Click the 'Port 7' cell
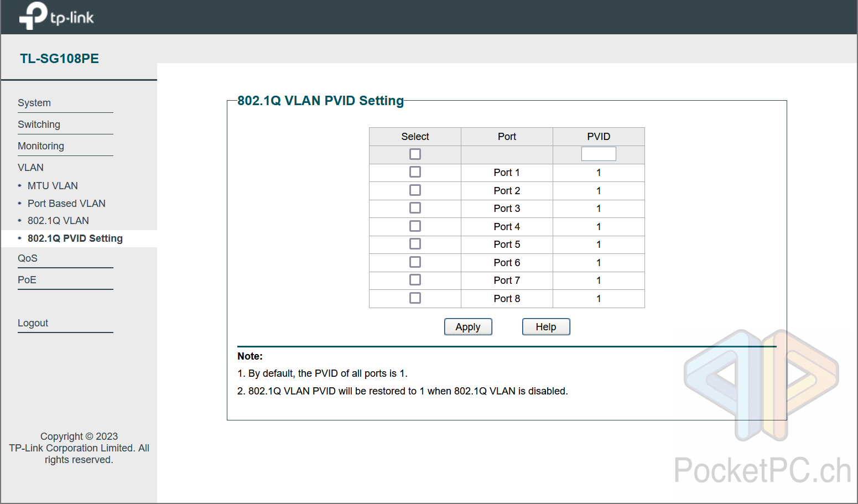 (x=507, y=280)
